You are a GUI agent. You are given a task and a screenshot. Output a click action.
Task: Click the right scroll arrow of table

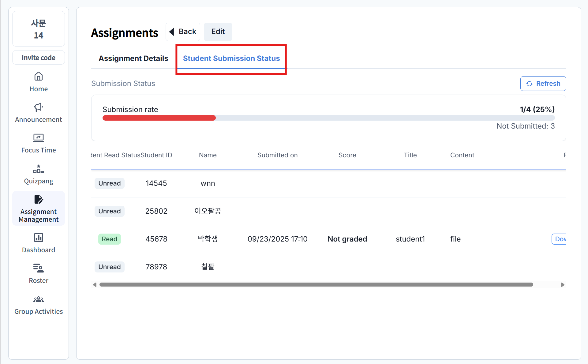coord(563,285)
